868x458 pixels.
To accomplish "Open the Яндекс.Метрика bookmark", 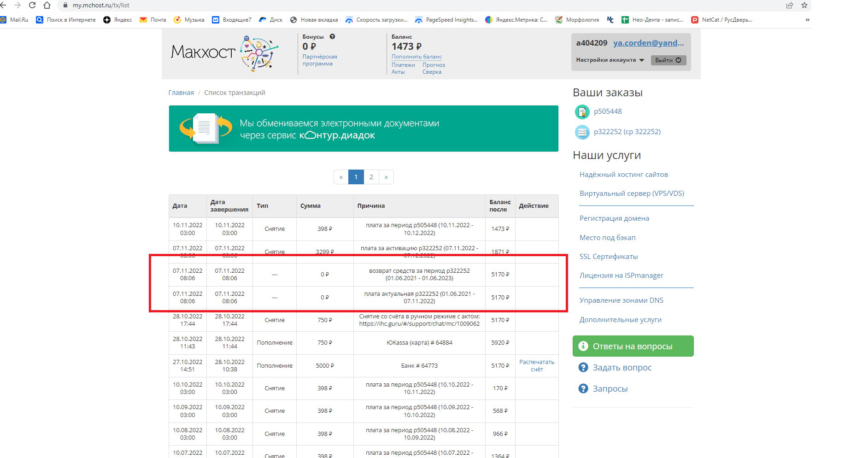I will [x=516, y=20].
